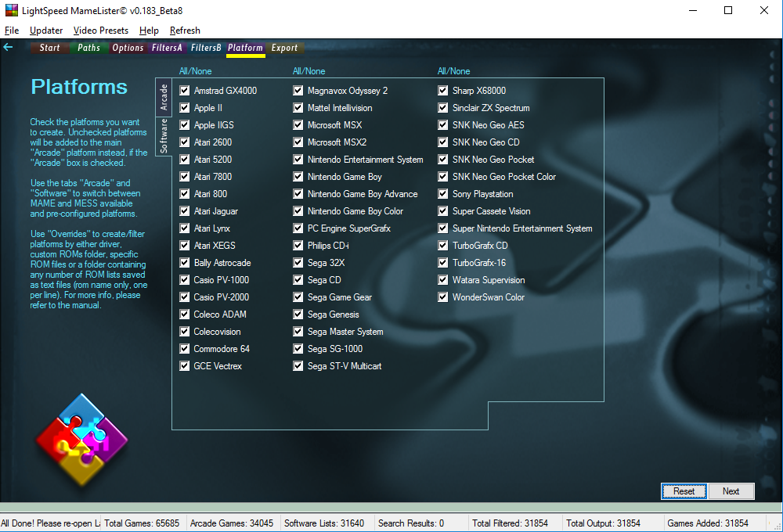Toggle Sharp X68000 checkbox
783x532 pixels.
(x=443, y=90)
